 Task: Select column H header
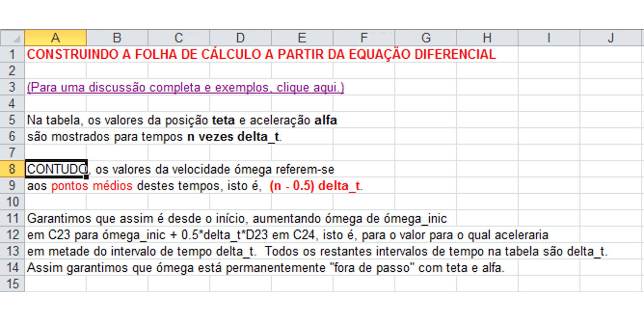[x=487, y=38]
